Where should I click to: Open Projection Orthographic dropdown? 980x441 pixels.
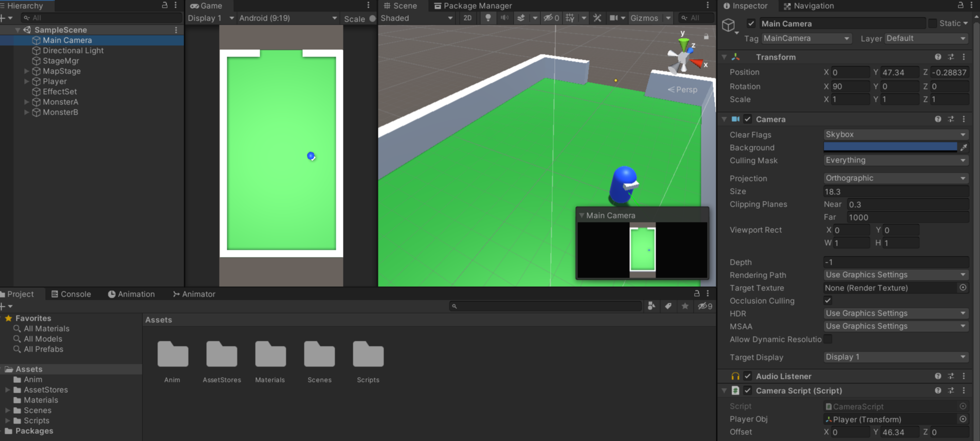click(896, 178)
